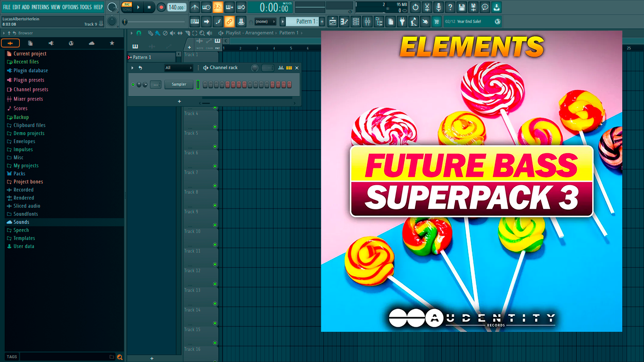
Task: Open the EDIT menu
Action: (x=17, y=7)
